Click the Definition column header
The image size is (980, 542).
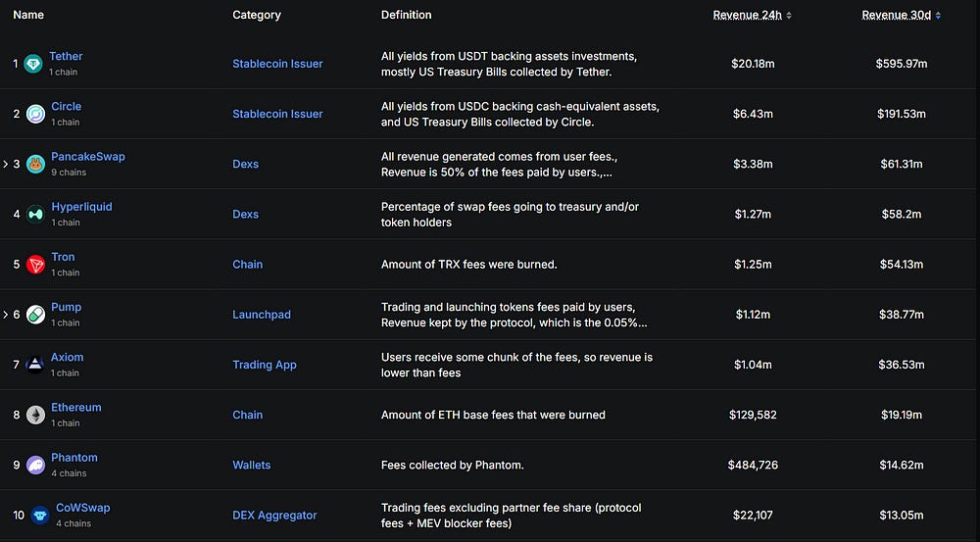(x=407, y=15)
